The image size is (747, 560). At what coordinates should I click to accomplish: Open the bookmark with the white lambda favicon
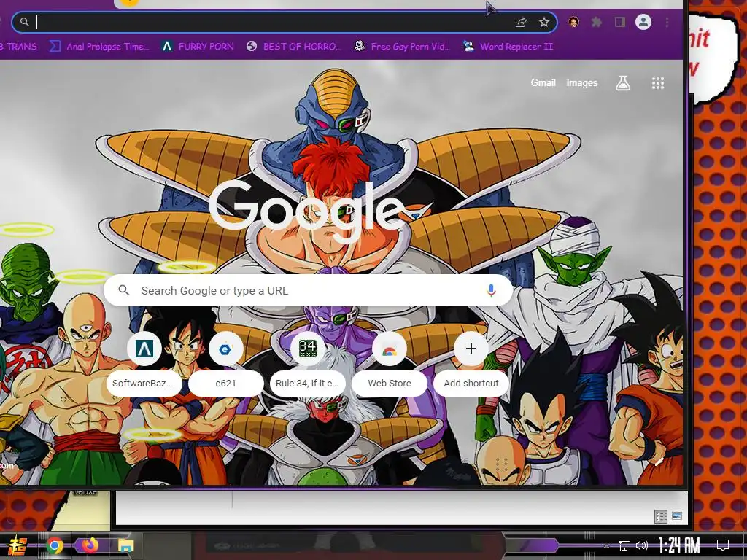coord(198,46)
